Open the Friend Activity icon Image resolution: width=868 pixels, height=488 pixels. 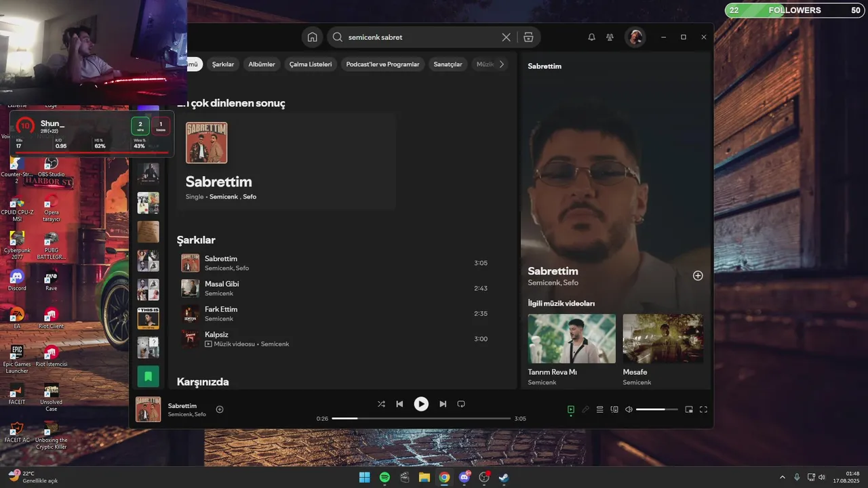pyautogui.click(x=610, y=37)
